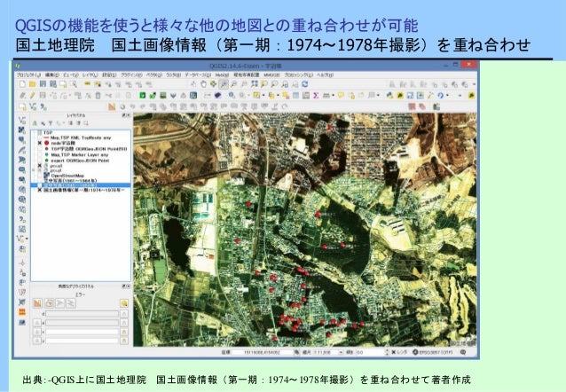Click the orange georeferencer icon in third toolbar
Image resolution: width=566 pixels, height=392 pixels.
click(x=112, y=106)
